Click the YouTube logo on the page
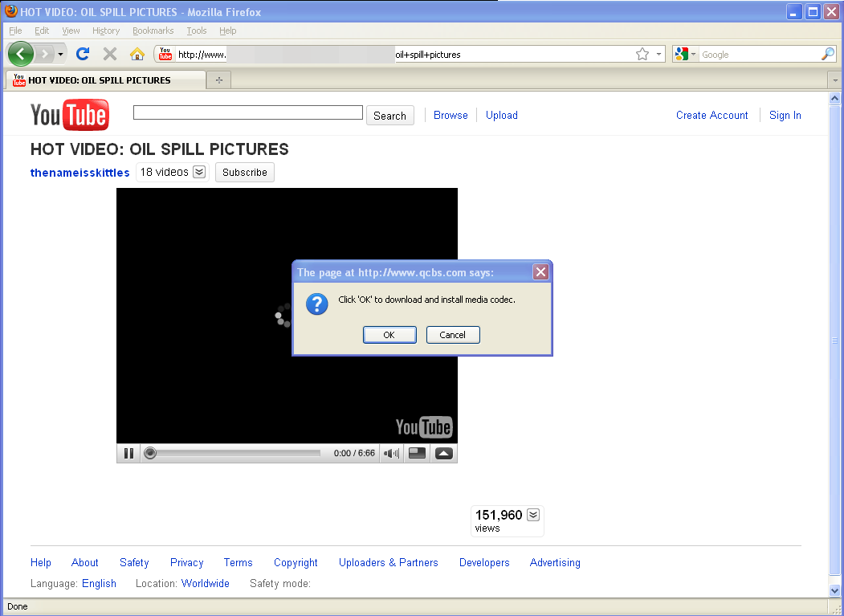This screenshot has height=616, width=844. coord(70,115)
